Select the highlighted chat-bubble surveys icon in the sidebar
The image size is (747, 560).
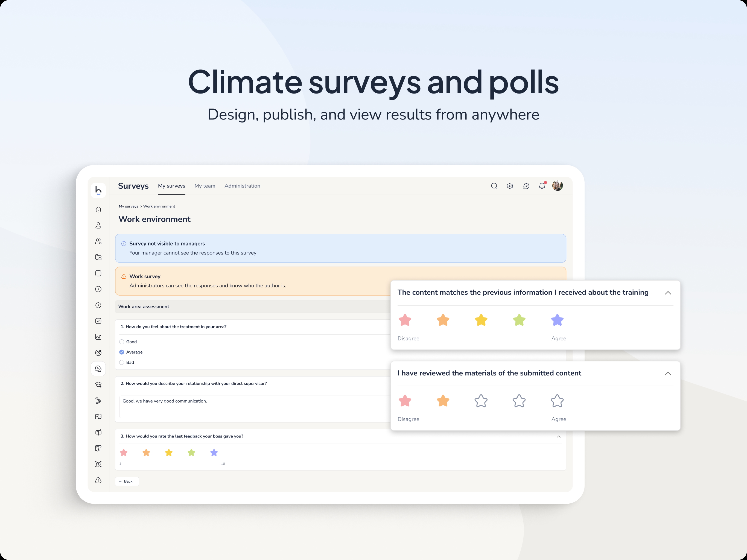pyautogui.click(x=98, y=369)
